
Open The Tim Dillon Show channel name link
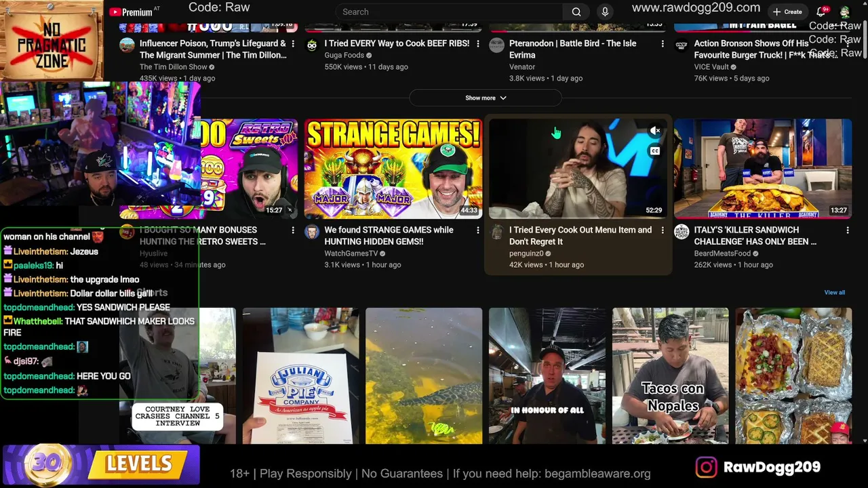tap(174, 66)
